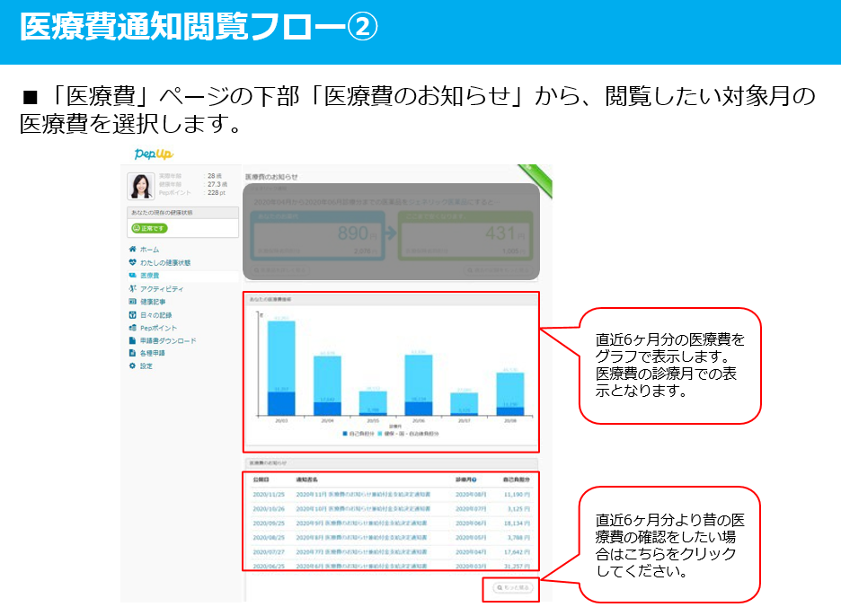Open the 医療費 menu item in sidebar
The image size is (841, 616).
pos(149,276)
